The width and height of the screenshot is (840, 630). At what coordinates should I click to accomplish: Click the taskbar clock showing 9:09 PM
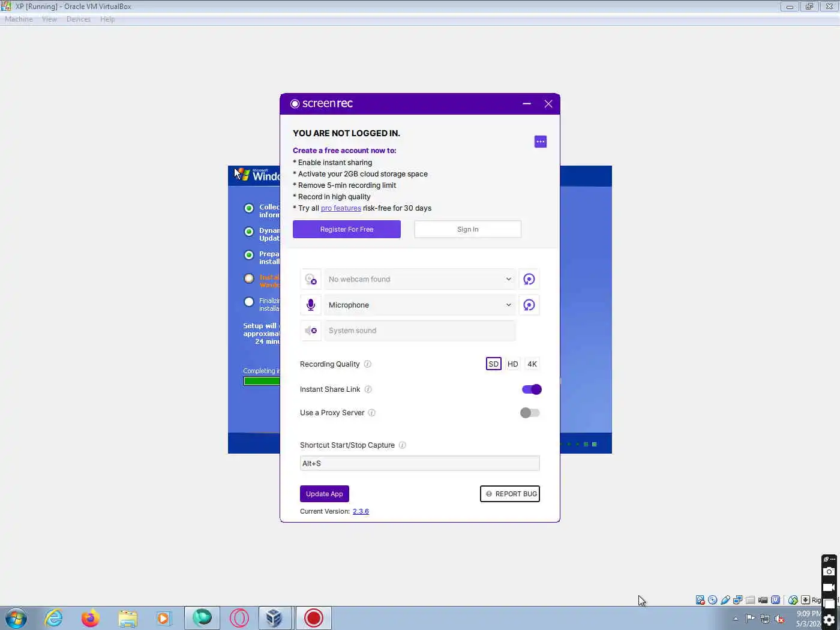(x=808, y=619)
